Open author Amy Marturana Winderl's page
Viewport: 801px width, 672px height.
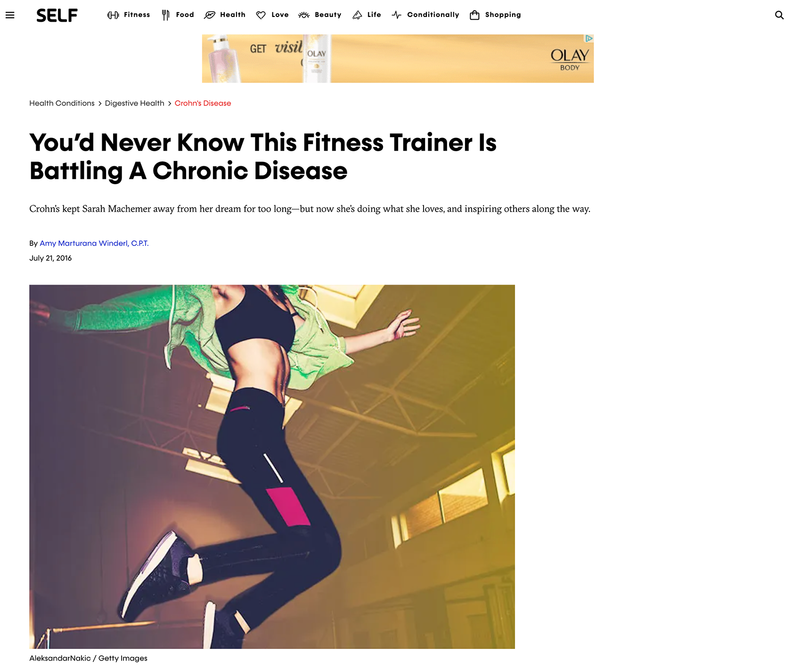(94, 243)
